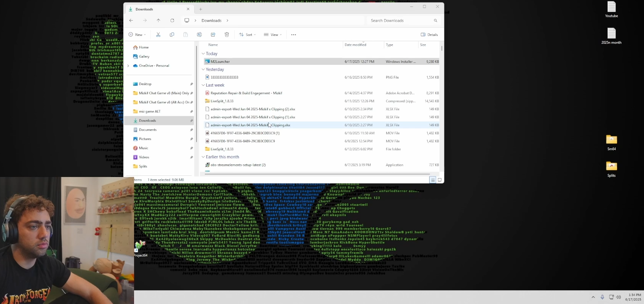Open Home in the navigation pane
The height and width of the screenshot is (304, 644).
pos(144,47)
